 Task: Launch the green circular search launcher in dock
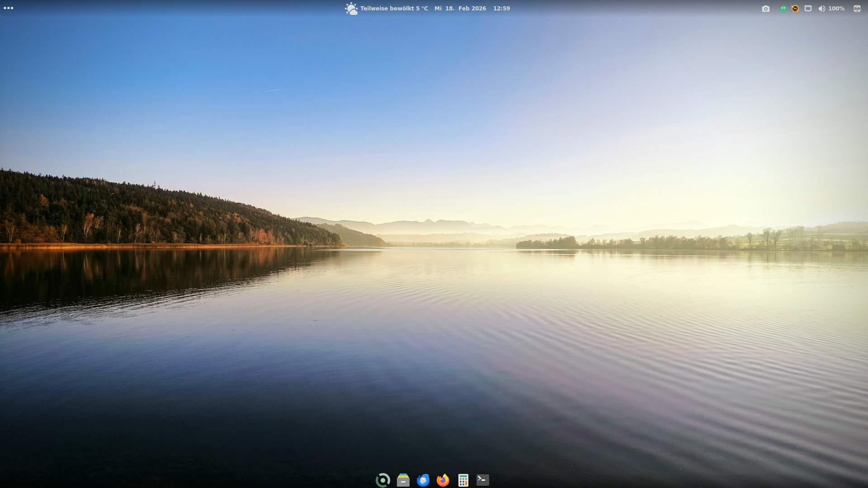coord(383,480)
